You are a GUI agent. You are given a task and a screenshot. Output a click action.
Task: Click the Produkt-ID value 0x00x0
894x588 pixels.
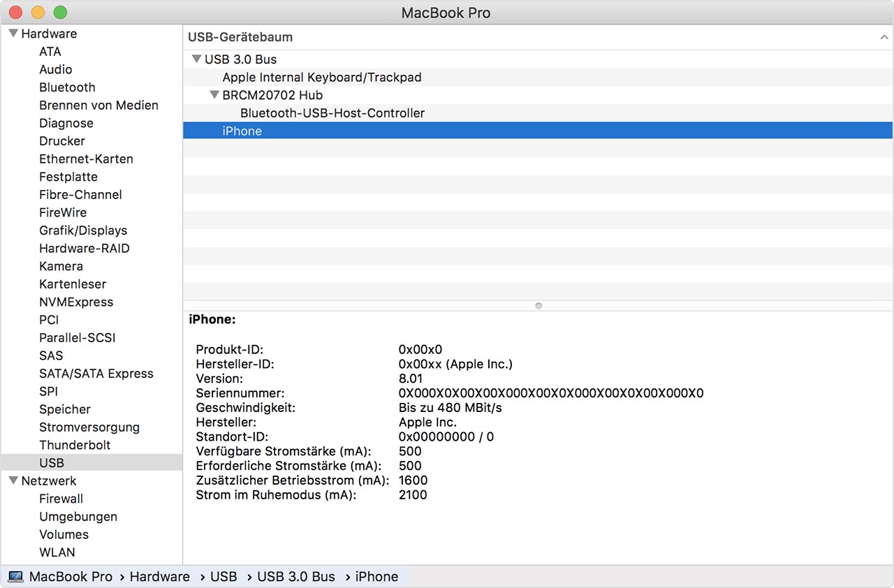coord(420,349)
